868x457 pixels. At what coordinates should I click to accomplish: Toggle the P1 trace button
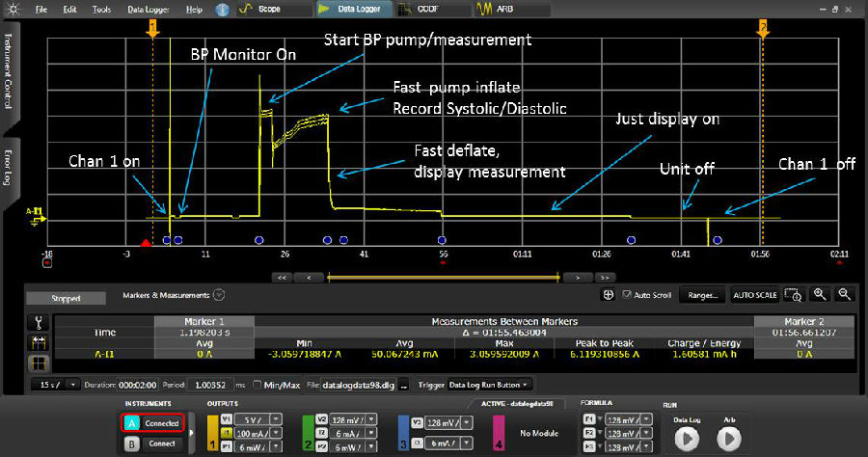point(226,446)
